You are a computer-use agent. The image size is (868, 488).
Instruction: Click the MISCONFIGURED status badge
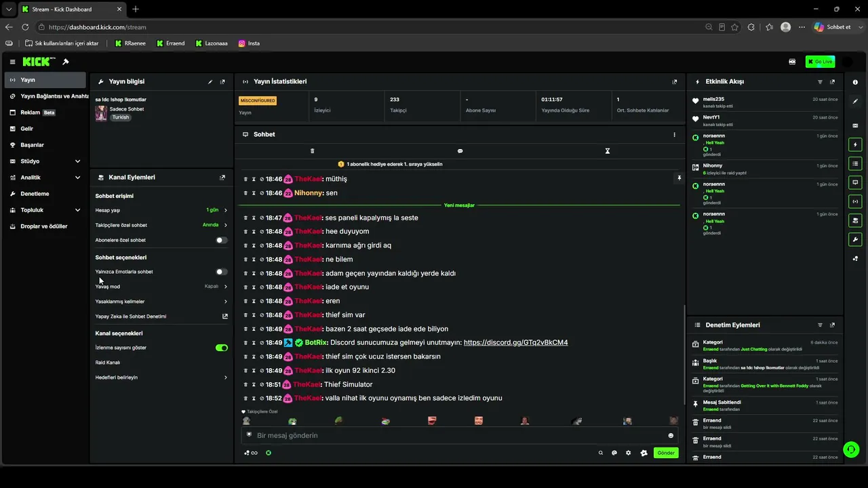258,100
